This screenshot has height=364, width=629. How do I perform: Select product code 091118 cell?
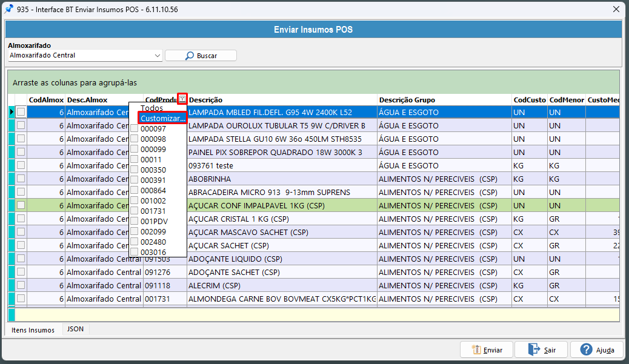pos(165,285)
